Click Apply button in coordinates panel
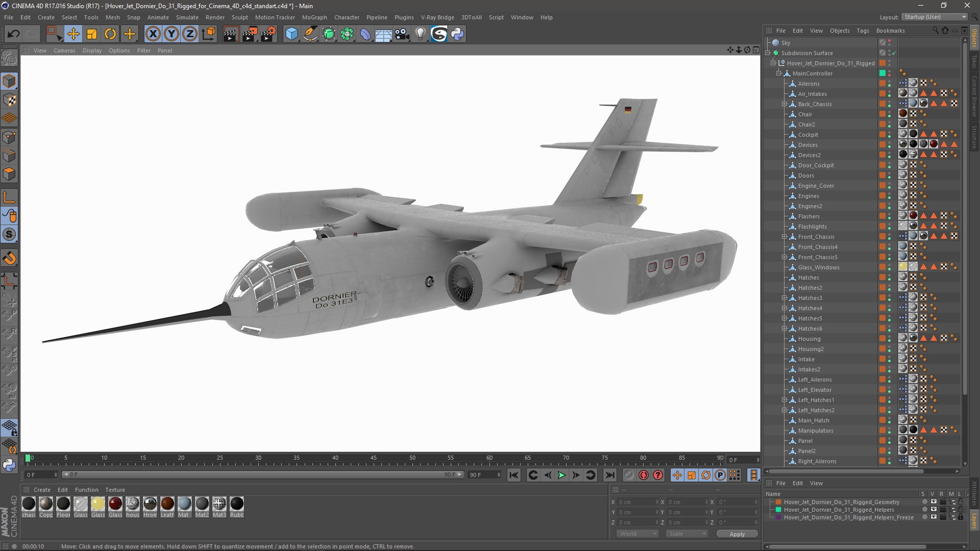 [737, 534]
